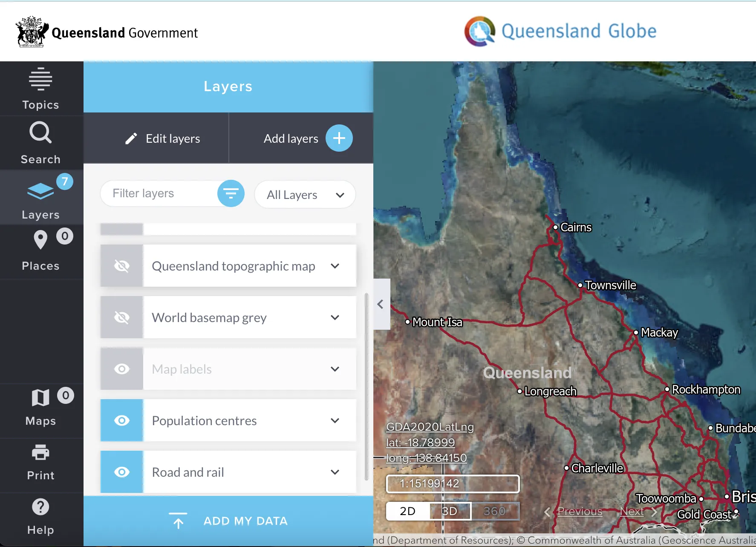
Task: Open the Search magnifier in sidebar
Action: pyautogui.click(x=40, y=133)
